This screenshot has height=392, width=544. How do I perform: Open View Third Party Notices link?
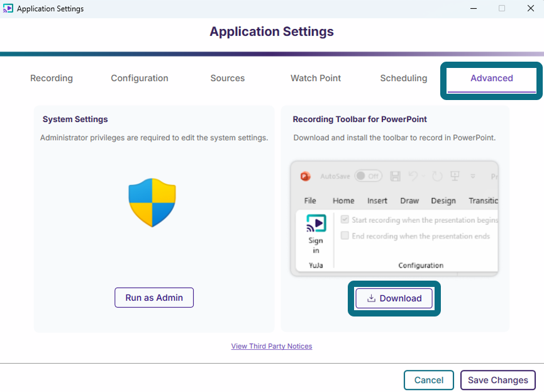(x=272, y=346)
